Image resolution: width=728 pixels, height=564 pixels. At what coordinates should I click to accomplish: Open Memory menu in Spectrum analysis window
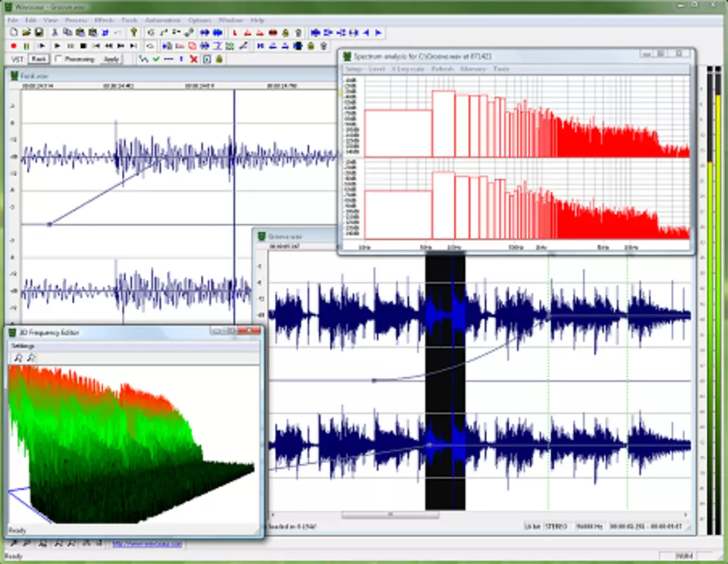click(473, 69)
